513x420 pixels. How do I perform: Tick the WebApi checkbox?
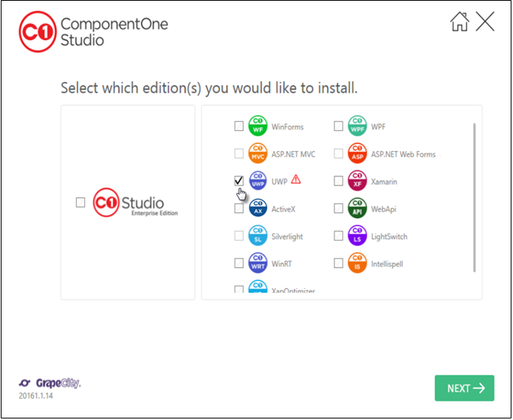point(338,208)
